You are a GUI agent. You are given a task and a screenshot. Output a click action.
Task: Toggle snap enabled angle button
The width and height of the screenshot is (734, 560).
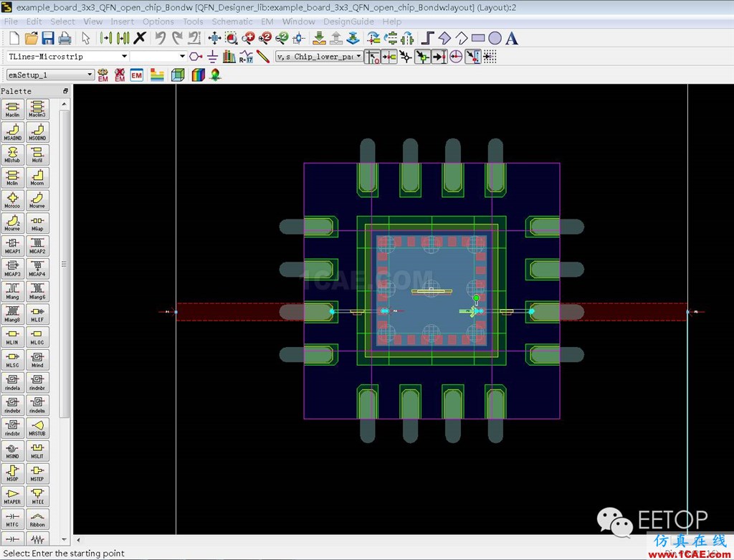(x=373, y=57)
